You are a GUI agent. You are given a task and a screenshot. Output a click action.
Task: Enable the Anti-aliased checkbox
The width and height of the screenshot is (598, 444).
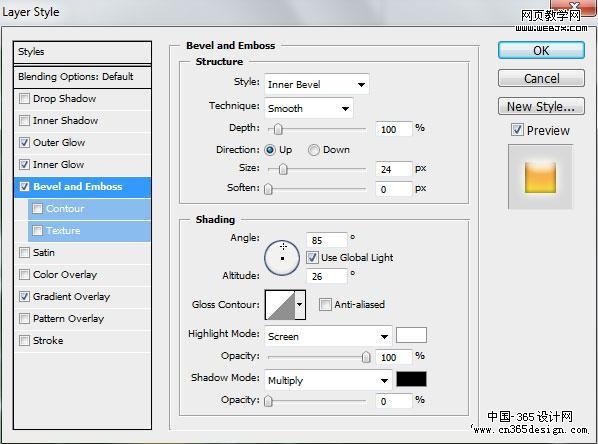325,305
